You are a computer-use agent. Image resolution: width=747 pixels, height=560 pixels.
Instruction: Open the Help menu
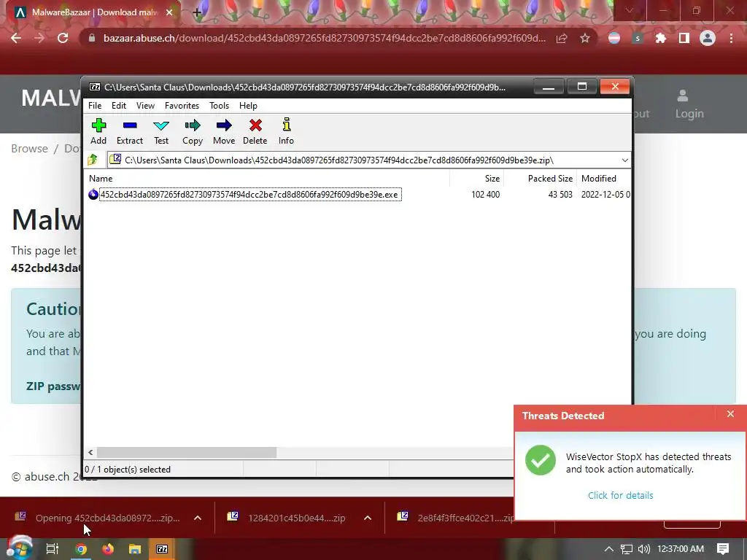point(248,106)
